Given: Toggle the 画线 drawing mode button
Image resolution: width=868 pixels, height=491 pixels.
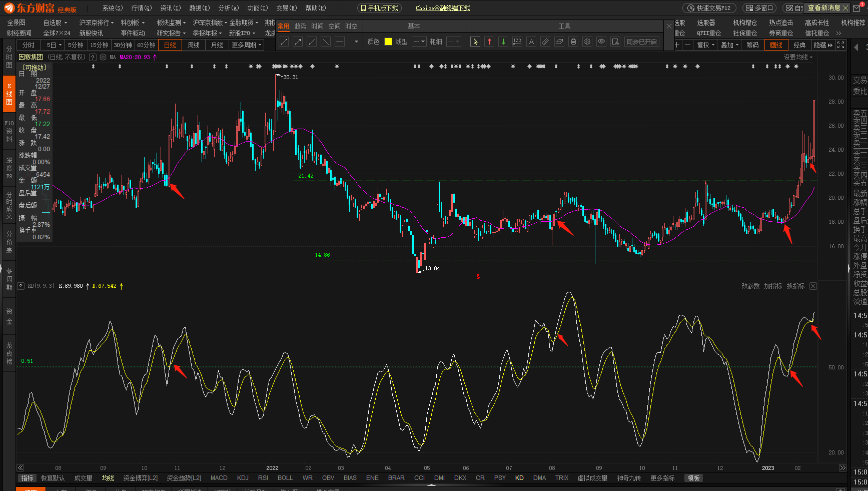Looking at the screenshot, I should click(776, 45).
